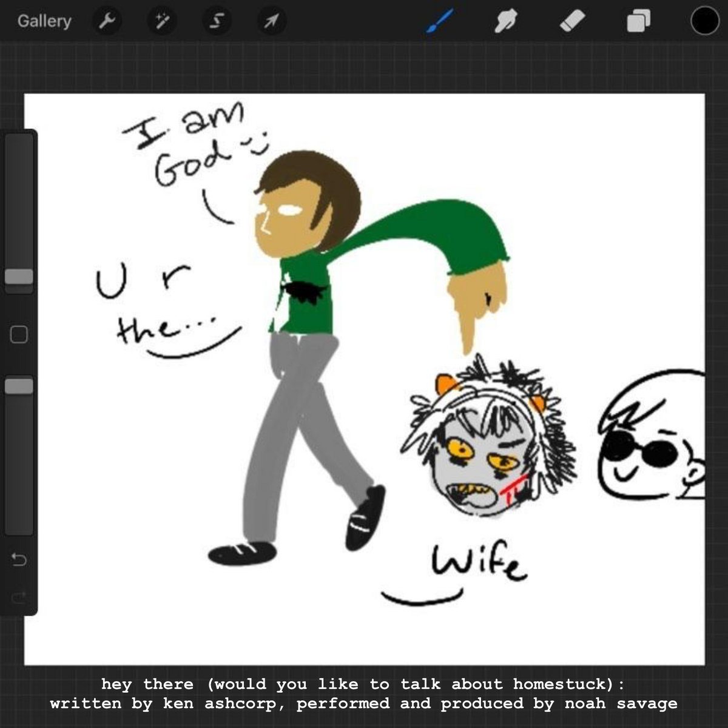The width and height of the screenshot is (728, 728).
Task: Click the brush opacity slider handle
Action: (x=19, y=386)
